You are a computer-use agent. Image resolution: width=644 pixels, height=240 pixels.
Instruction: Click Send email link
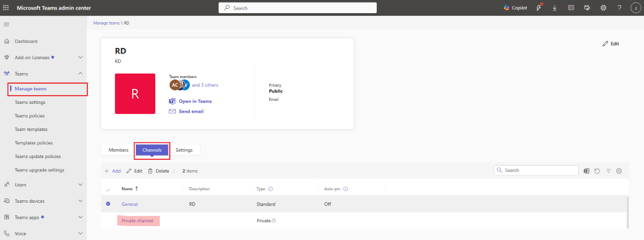tap(186, 111)
